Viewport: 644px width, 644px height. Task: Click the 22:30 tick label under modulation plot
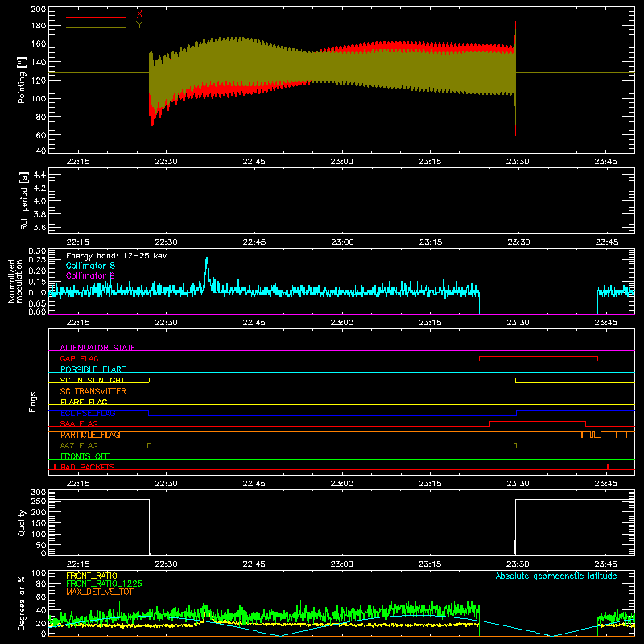pyautogui.click(x=166, y=323)
